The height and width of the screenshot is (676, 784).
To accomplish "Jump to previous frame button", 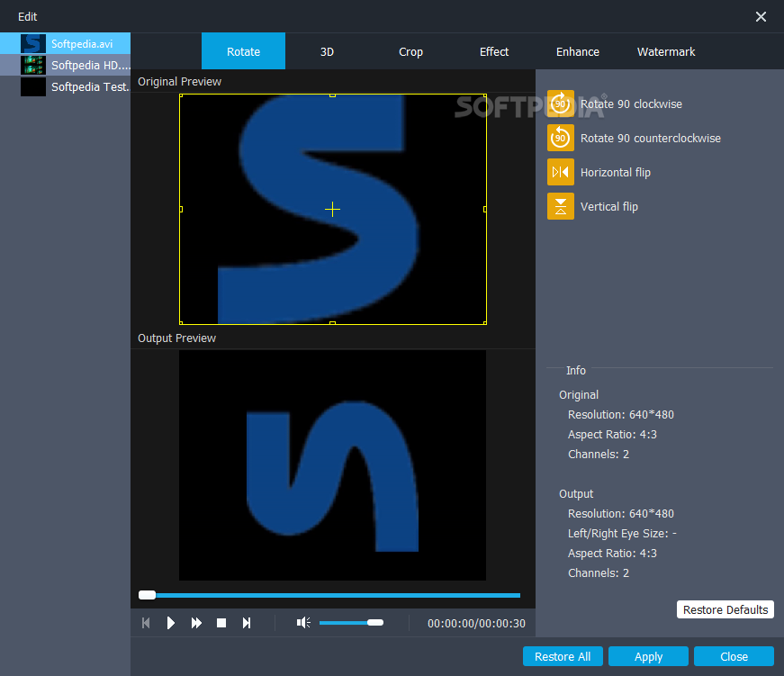I will coord(146,623).
